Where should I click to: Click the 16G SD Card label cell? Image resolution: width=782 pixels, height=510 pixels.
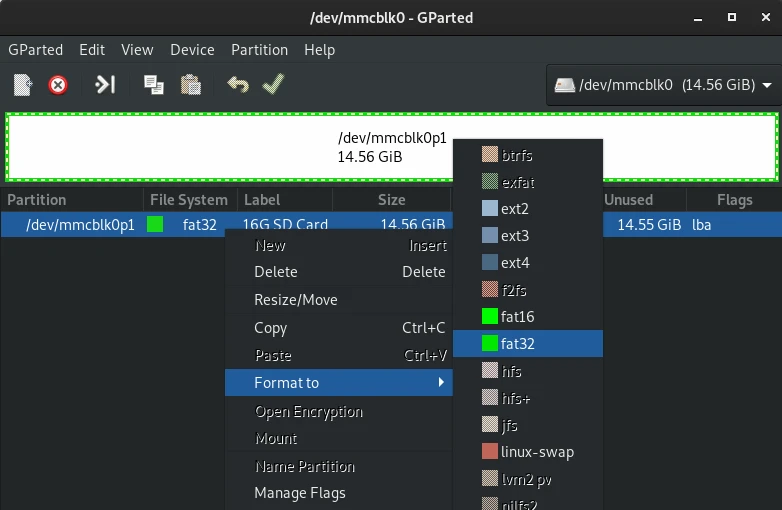pyautogui.click(x=285, y=224)
